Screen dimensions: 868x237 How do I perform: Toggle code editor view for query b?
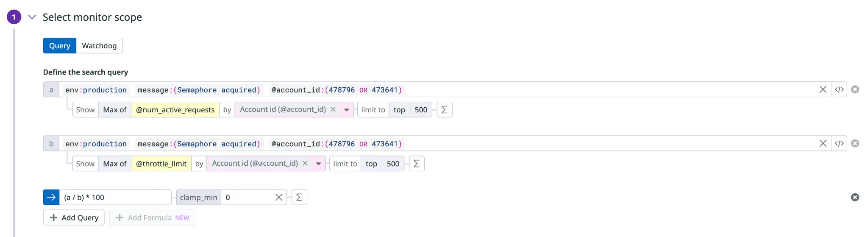tap(839, 143)
